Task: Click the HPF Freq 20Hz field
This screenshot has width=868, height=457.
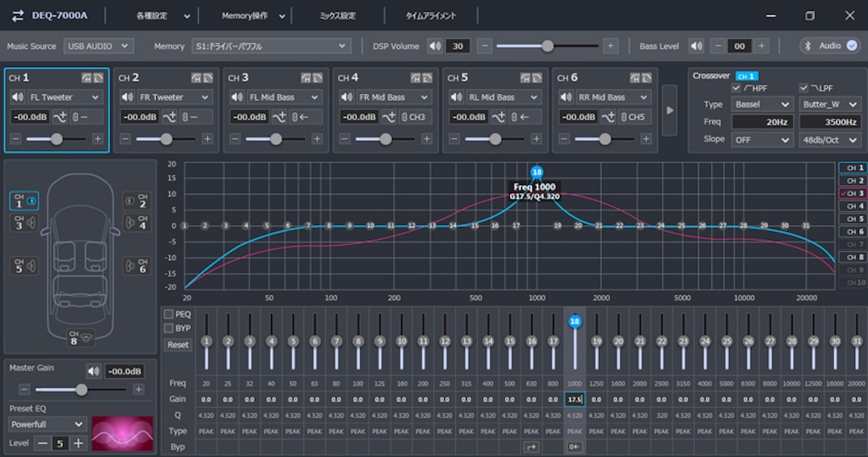Action: [762, 122]
